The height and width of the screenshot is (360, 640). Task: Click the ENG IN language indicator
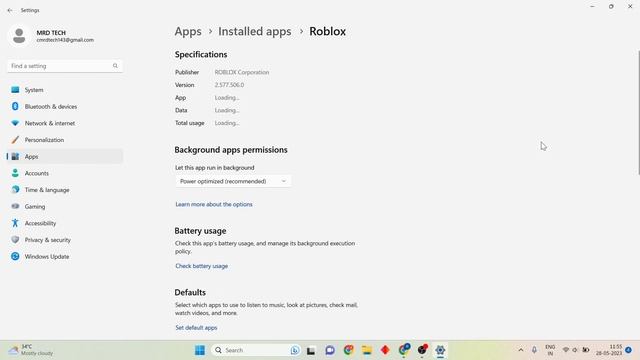[x=550, y=350]
